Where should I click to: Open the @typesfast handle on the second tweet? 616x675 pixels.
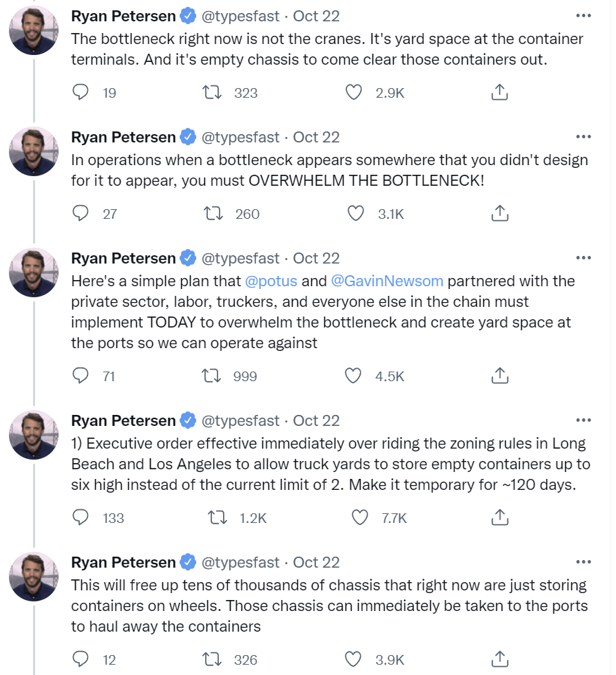240,137
